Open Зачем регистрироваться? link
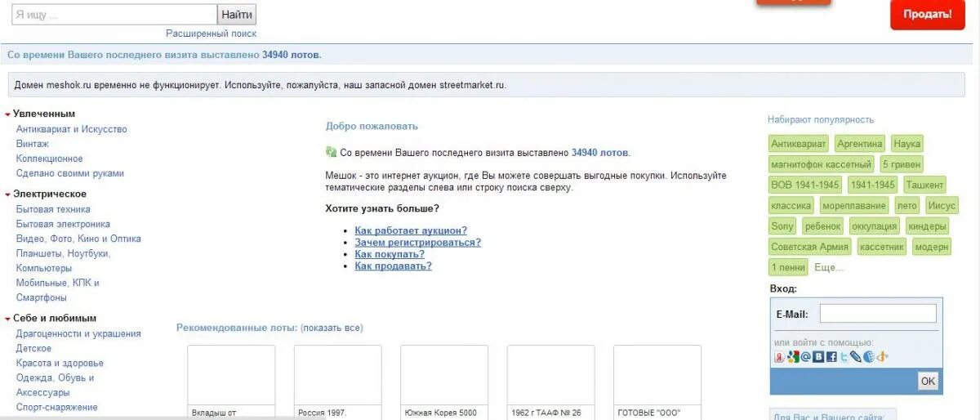Viewport: 980px width, 420px height. 417,242
